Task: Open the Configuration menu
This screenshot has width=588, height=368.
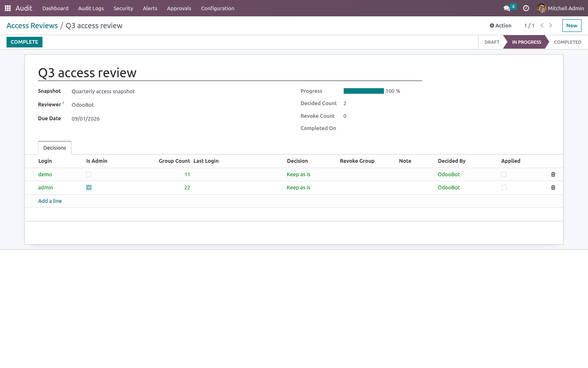Action: tap(218, 8)
